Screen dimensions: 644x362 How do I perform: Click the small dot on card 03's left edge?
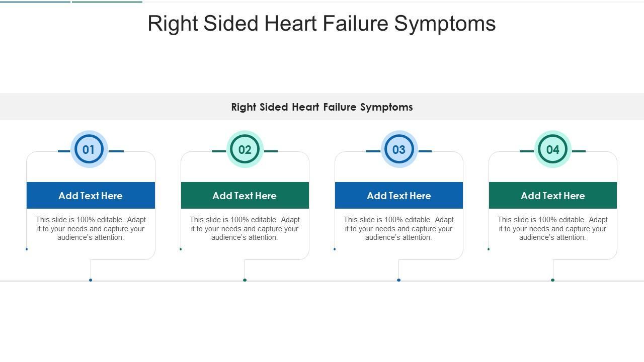pos(335,249)
